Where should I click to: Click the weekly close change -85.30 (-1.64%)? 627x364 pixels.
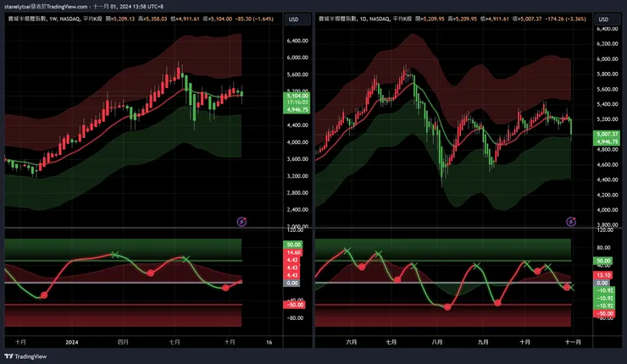(x=254, y=19)
